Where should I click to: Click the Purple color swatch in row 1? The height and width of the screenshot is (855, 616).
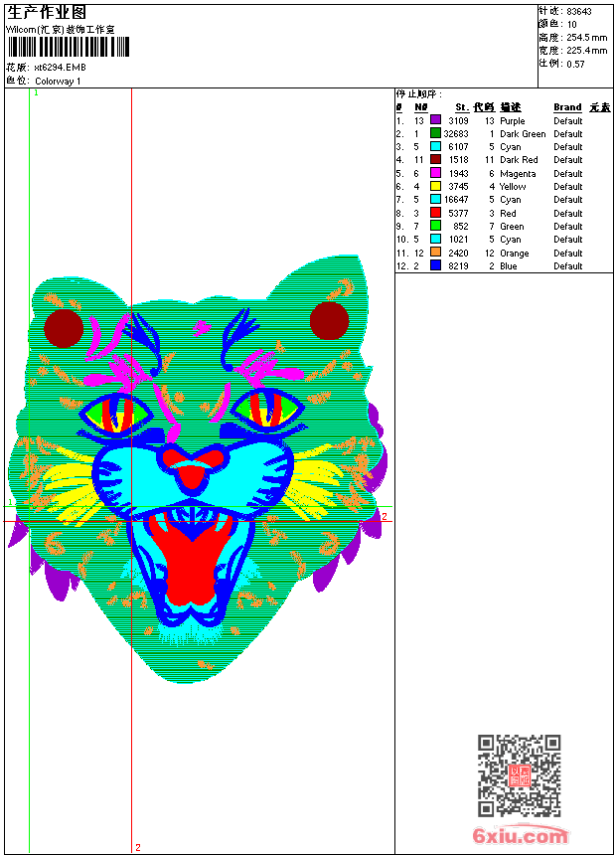(435, 120)
